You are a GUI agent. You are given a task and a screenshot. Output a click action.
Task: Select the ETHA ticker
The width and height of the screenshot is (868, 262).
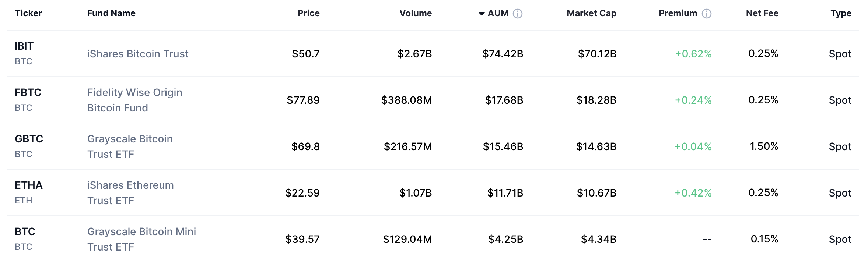[29, 185]
